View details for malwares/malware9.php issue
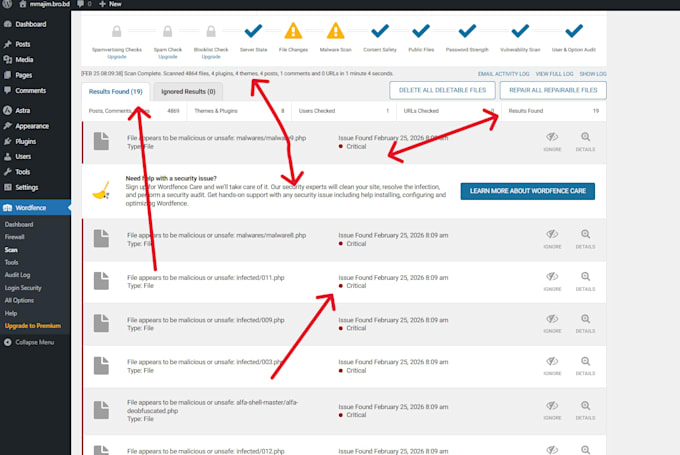The image size is (680, 455). [585, 142]
